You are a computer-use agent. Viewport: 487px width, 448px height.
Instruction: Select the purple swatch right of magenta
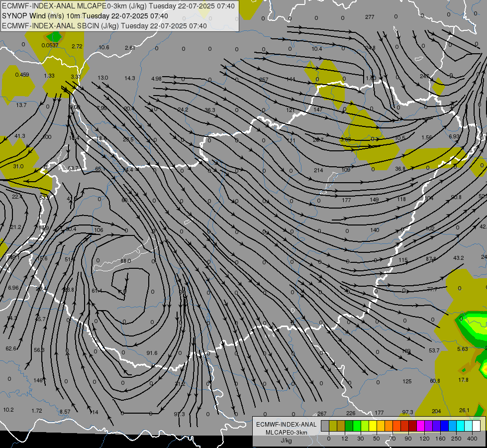[x=429, y=426]
